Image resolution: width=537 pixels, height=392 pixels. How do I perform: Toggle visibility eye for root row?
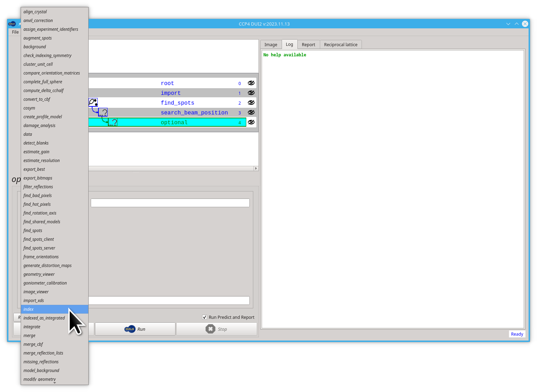tap(251, 83)
